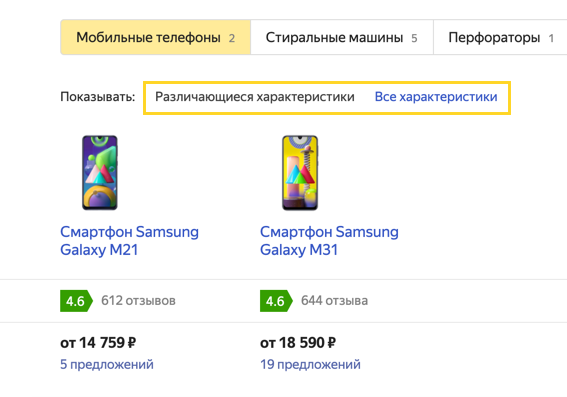The image size is (567, 397).
Task: Click the 4.6 rating badge for Galaxy M21
Action: point(76,301)
